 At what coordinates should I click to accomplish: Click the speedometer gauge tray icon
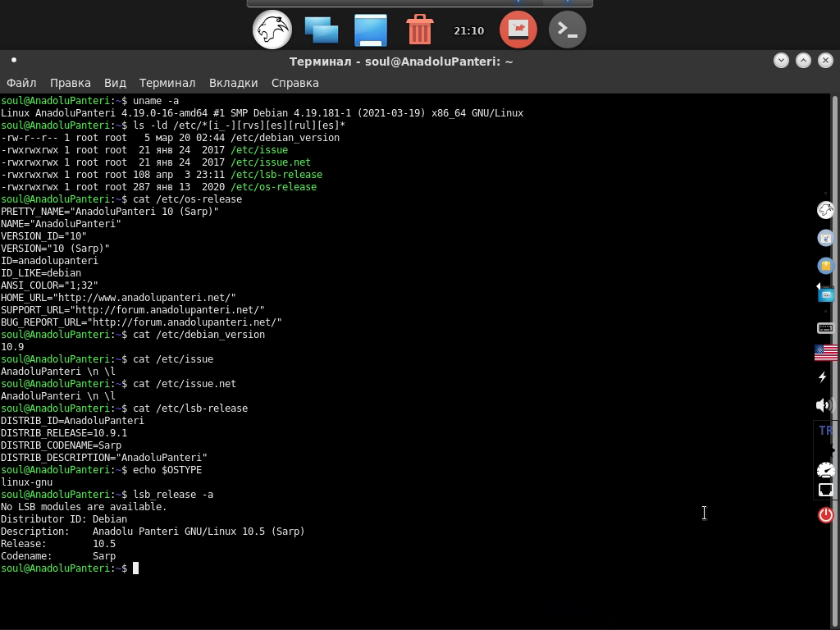825,470
